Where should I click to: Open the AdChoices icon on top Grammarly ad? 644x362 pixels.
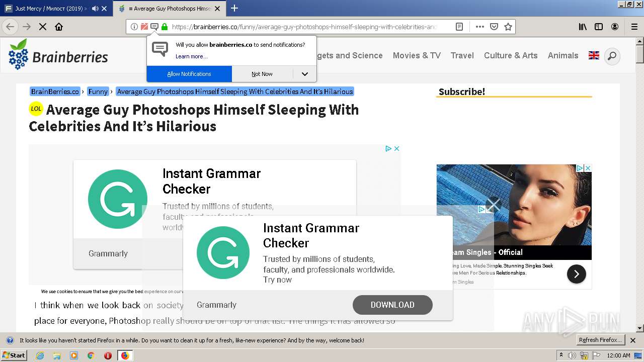coord(388,148)
